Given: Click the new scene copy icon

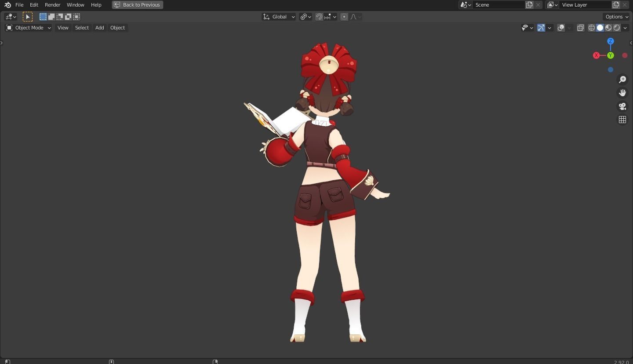Looking at the screenshot, I should point(529,5).
